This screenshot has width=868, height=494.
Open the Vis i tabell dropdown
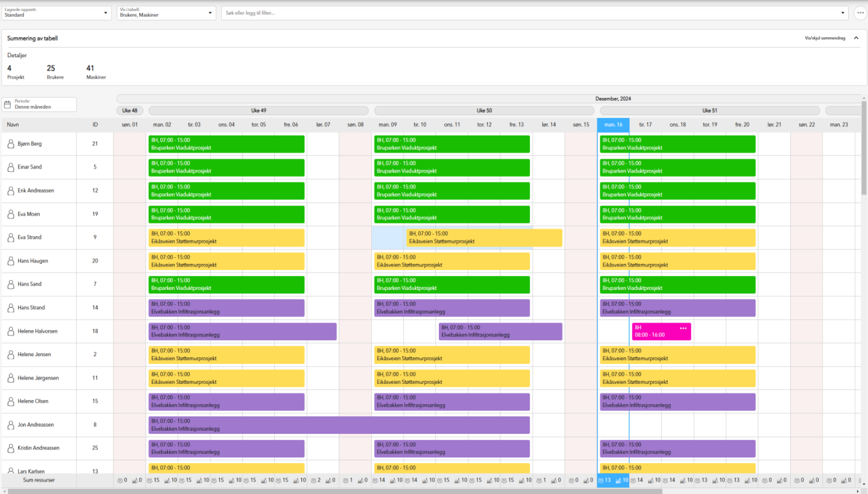[x=166, y=13]
